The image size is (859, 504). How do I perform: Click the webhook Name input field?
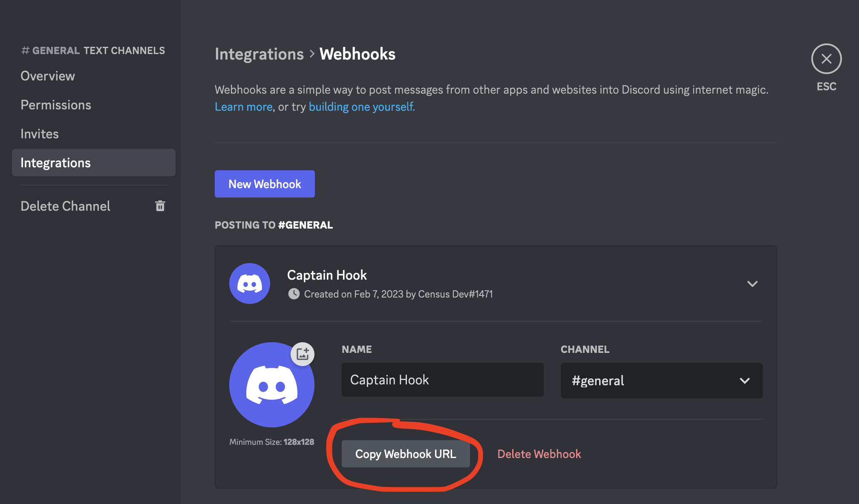click(442, 380)
